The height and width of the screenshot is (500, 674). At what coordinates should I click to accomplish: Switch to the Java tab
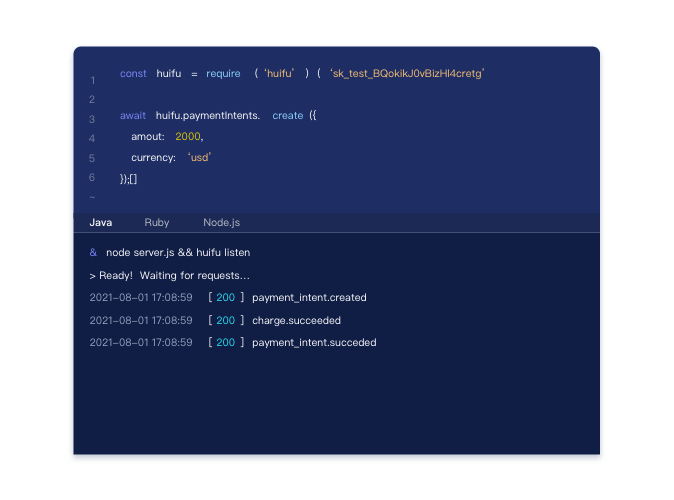tap(101, 222)
